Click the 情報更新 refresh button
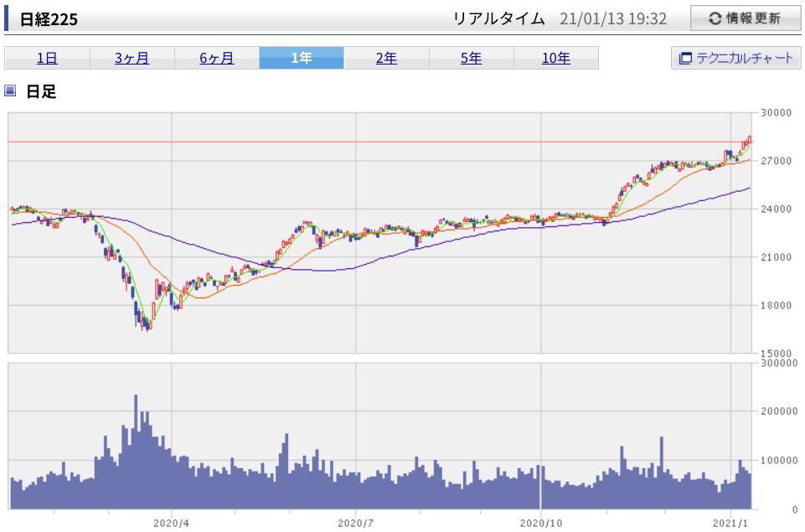Viewport: 805px width, 532px height. pos(746,18)
